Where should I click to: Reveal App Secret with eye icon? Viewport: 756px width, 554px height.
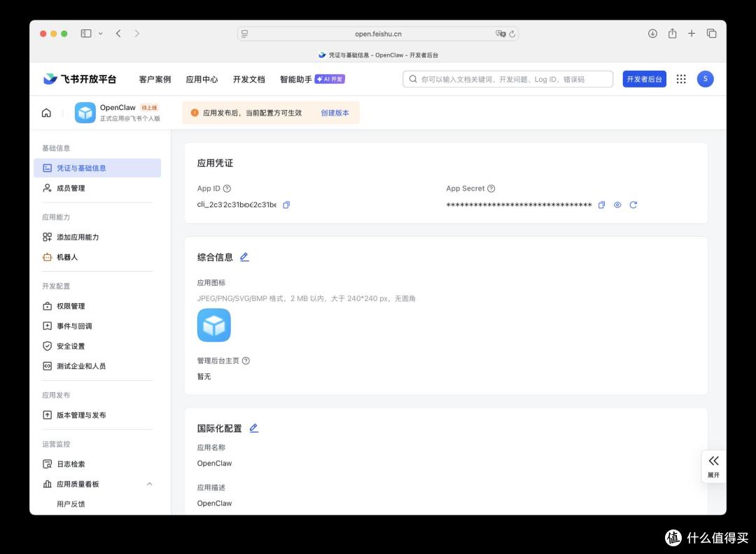617,205
